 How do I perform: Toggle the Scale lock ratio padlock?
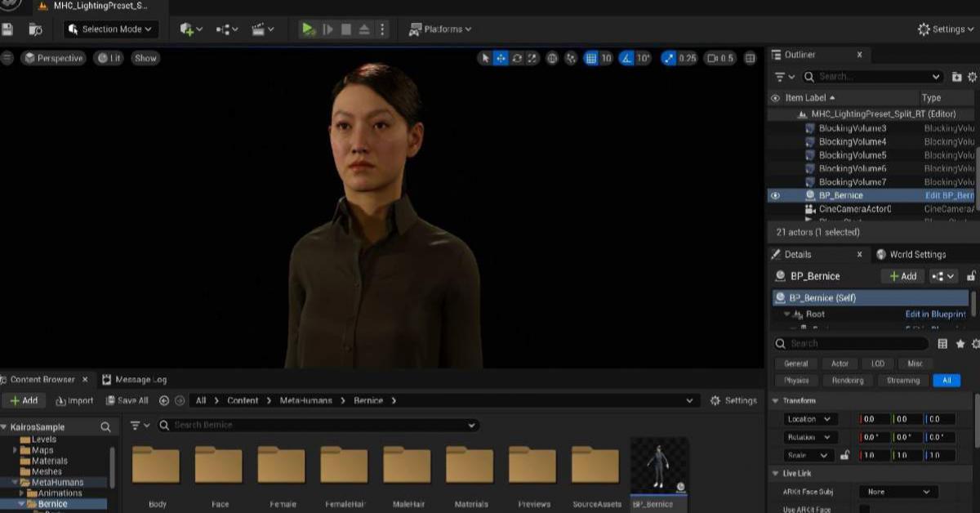[x=844, y=455]
